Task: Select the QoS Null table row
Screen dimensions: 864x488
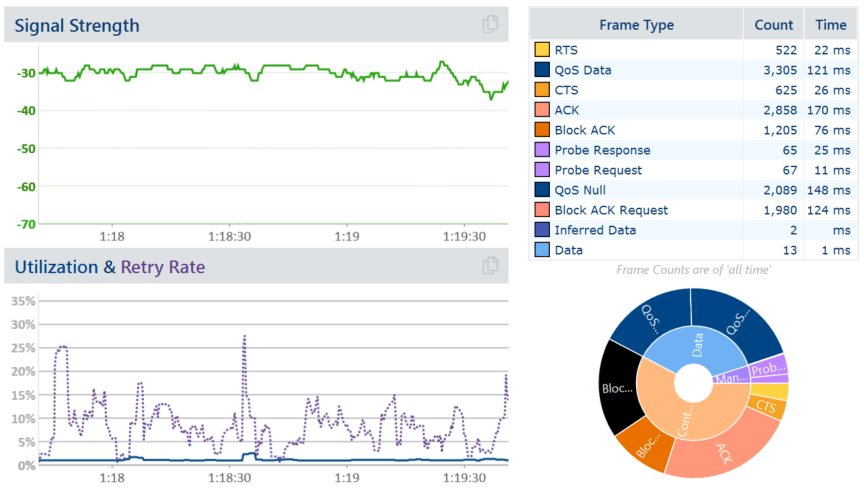Action: pos(690,190)
